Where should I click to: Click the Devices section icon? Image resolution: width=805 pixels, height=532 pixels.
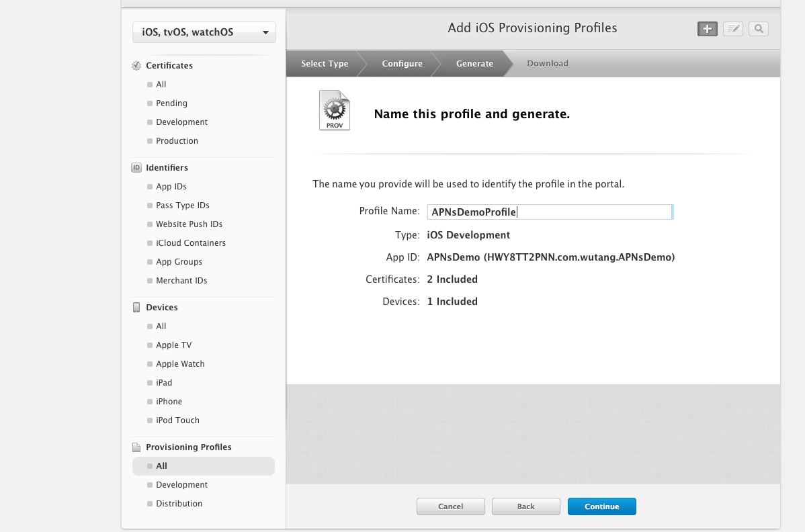coord(136,308)
